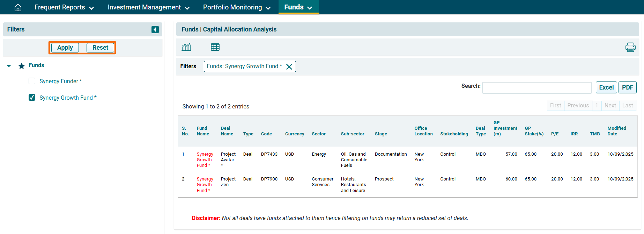Remove the Synergy Growth Fund filter chip

click(x=289, y=67)
